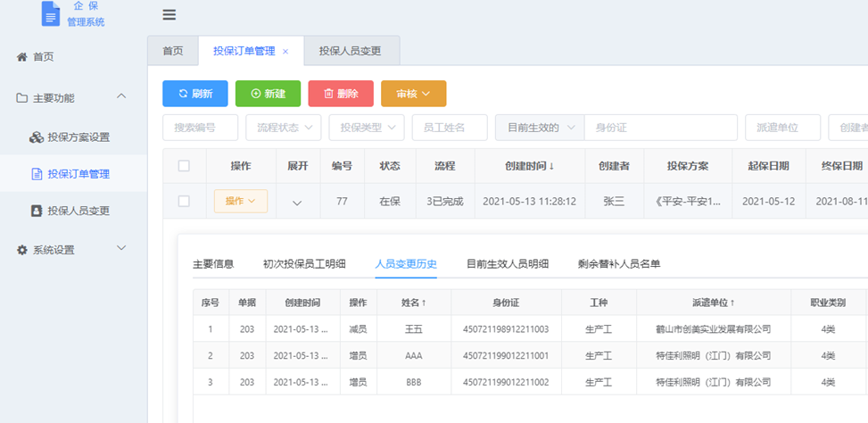Click creator cell 张三
The image size is (868, 423).
(x=614, y=202)
